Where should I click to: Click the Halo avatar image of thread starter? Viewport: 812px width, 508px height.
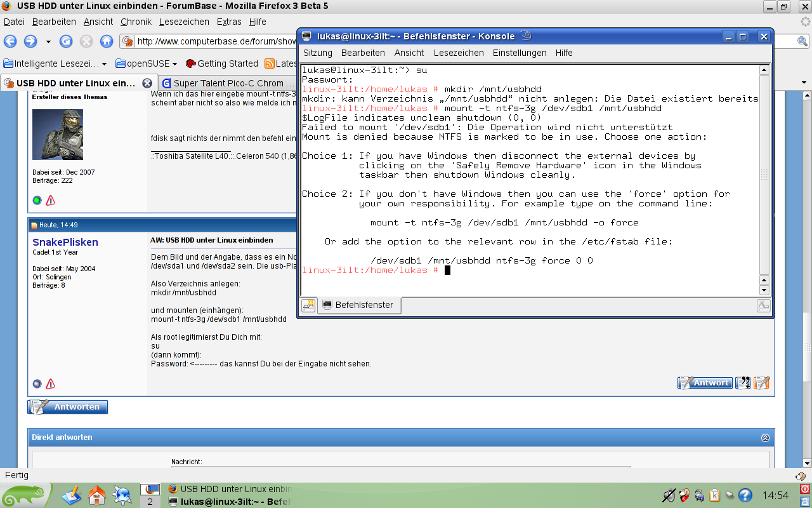coord(58,135)
